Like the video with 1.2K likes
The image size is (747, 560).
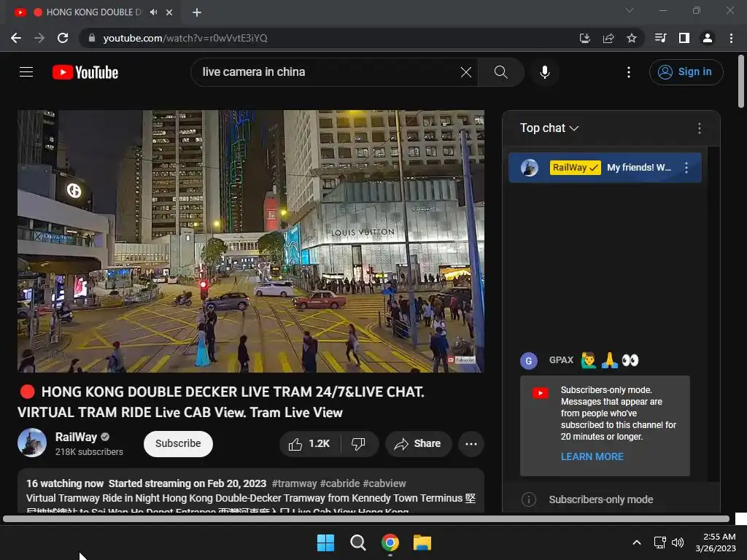click(309, 444)
